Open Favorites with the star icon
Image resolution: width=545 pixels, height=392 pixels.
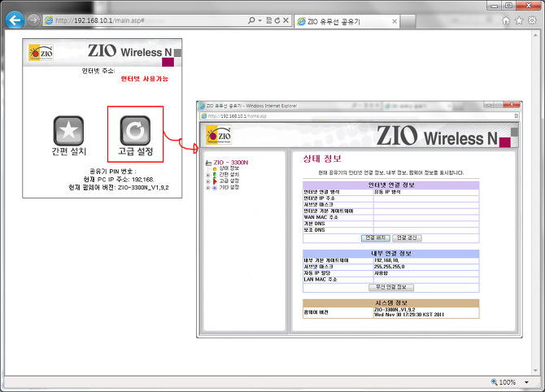point(519,20)
